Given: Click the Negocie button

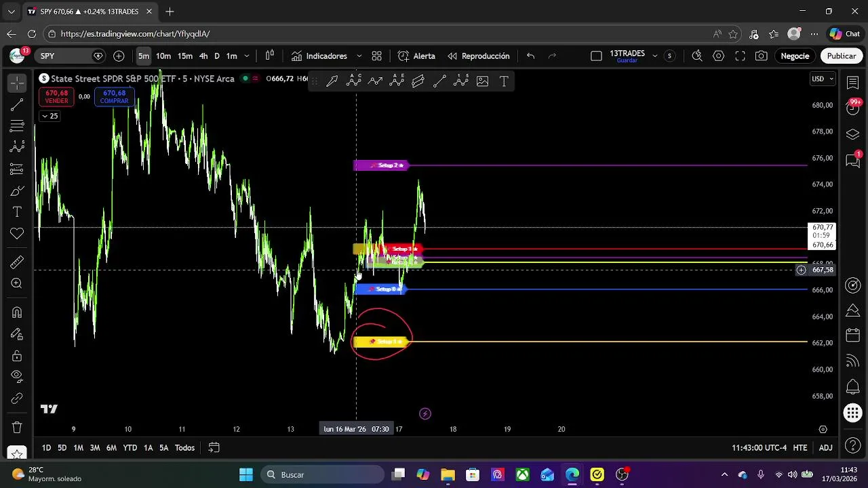Looking at the screenshot, I should [x=795, y=56].
